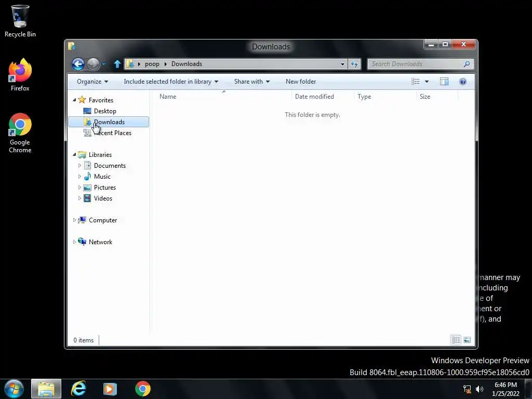Click the window icon in the title bar
This screenshot has height=399, width=532.
(x=71, y=46)
